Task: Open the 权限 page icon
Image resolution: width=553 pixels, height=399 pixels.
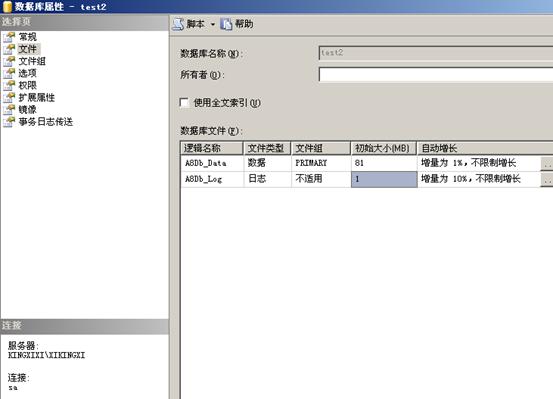Action: click(x=9, y=85)
